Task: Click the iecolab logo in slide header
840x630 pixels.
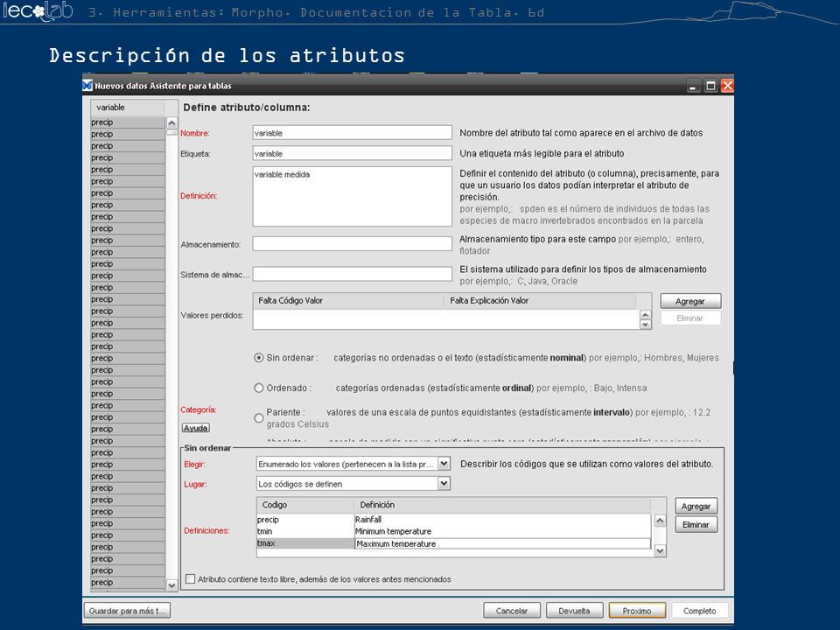Action: [38, 11]
